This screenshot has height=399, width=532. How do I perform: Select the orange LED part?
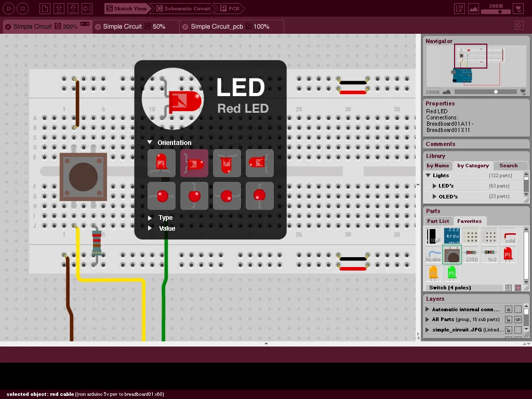coord(433,273)
